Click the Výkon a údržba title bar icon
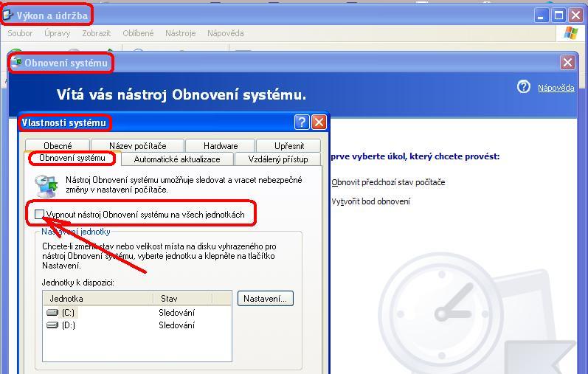 8,15
